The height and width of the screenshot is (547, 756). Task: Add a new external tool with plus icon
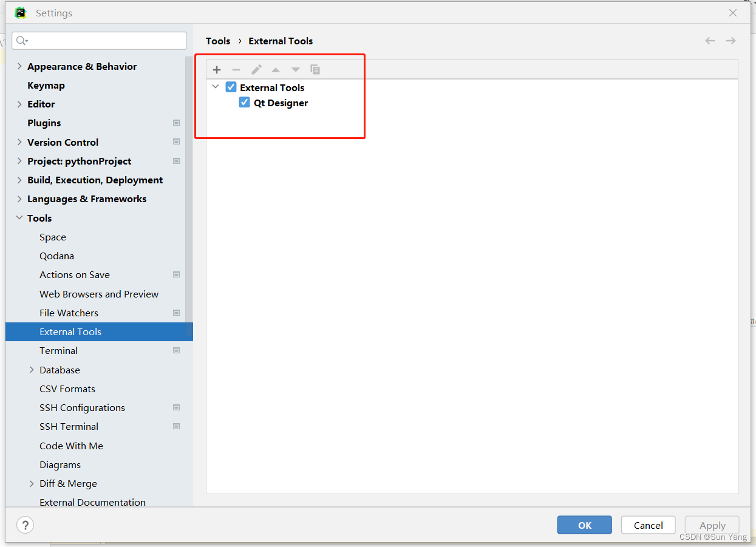tap(217, 70)
